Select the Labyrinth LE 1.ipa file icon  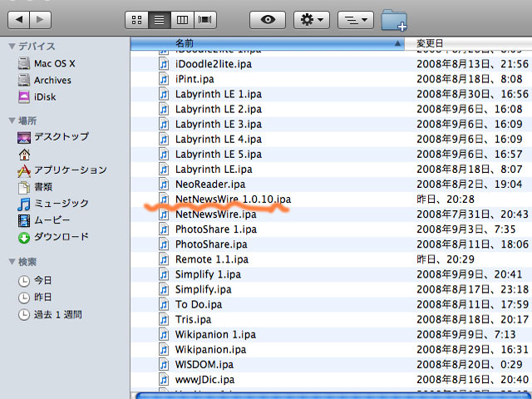pyautogui.click(x=164, y=94)
